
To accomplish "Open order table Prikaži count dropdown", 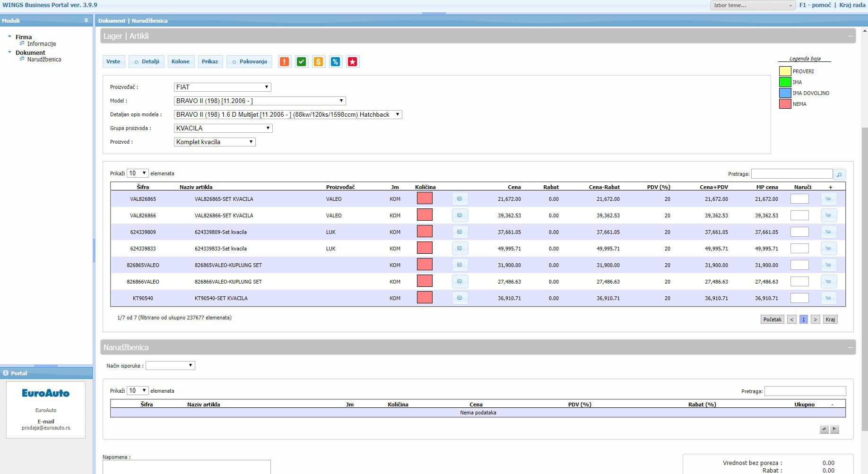I will [138, 391].
